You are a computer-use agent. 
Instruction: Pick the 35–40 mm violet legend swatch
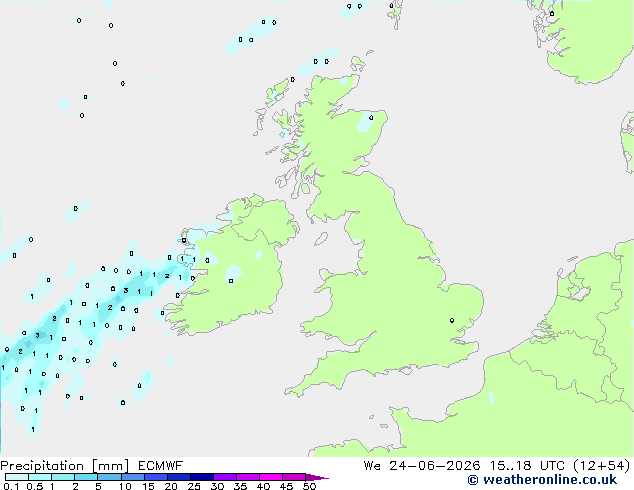pos(247,477)
